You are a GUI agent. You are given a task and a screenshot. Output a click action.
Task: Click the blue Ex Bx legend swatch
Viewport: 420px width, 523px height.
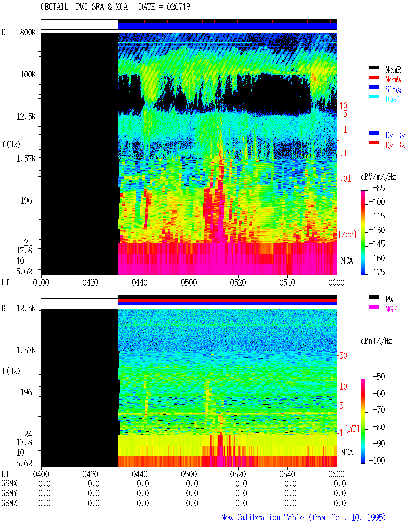[374, 133]
